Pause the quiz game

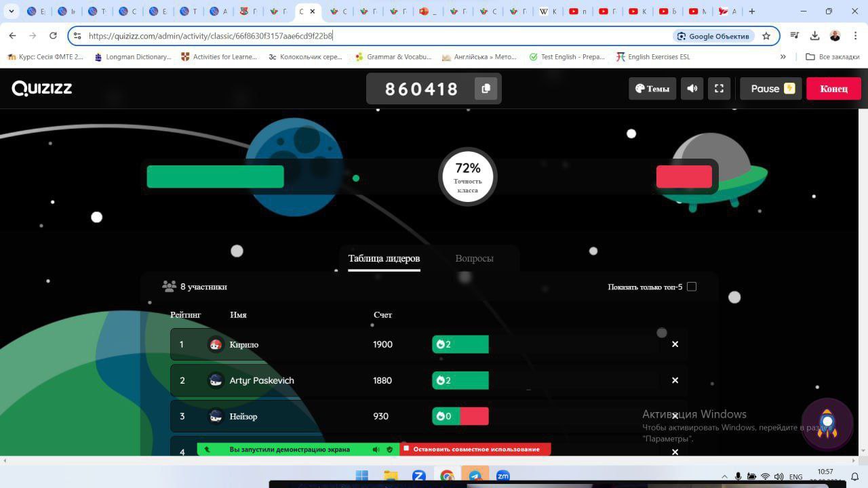pos(771,89)
